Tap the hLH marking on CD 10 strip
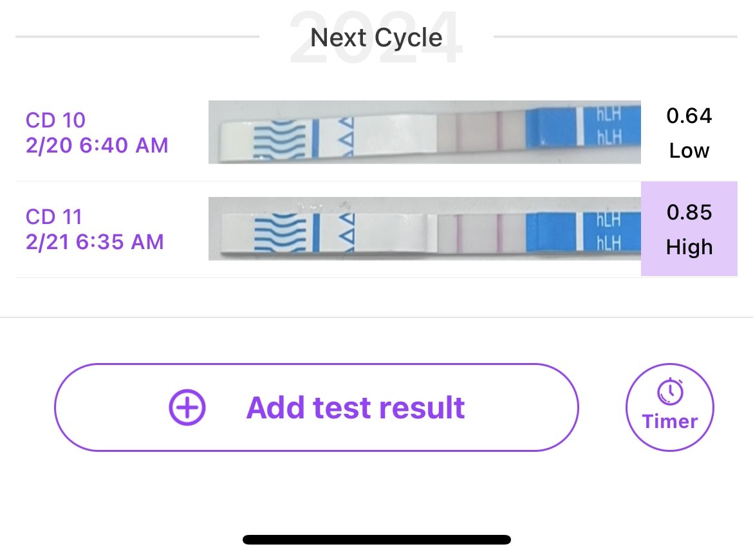Image resolution: width=753 pixels, height=560 pixels. [609, 125]
